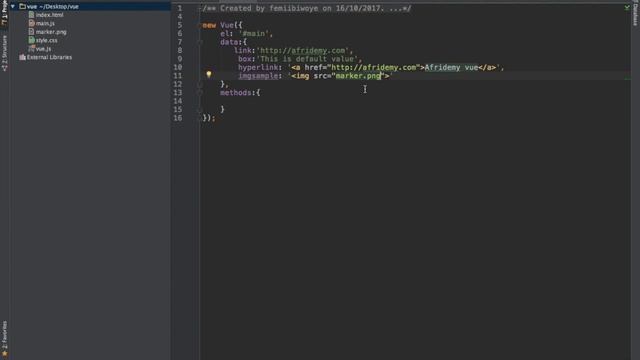Click the index.html file icon
The image size is (640, 360).
coord(31,15)
